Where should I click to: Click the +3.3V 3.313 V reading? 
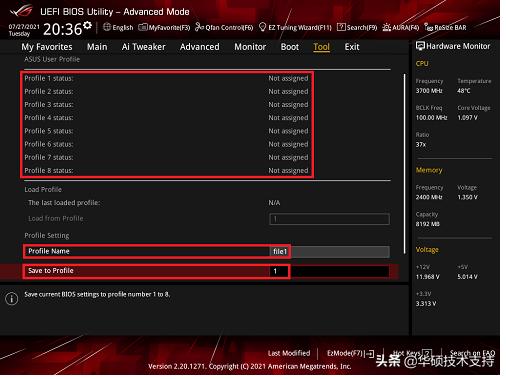426,304
